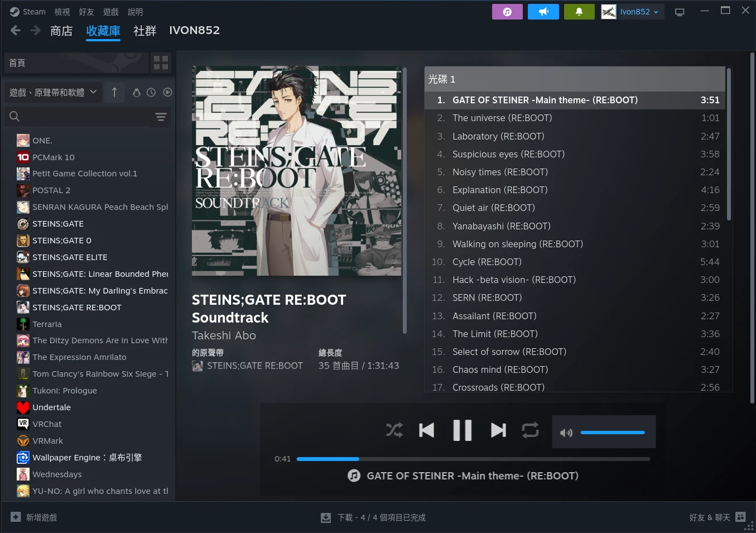Toggle the recent activity clock filter
Image resolution: width=756 pixels, height=533 pixels.
pos(151,93)
